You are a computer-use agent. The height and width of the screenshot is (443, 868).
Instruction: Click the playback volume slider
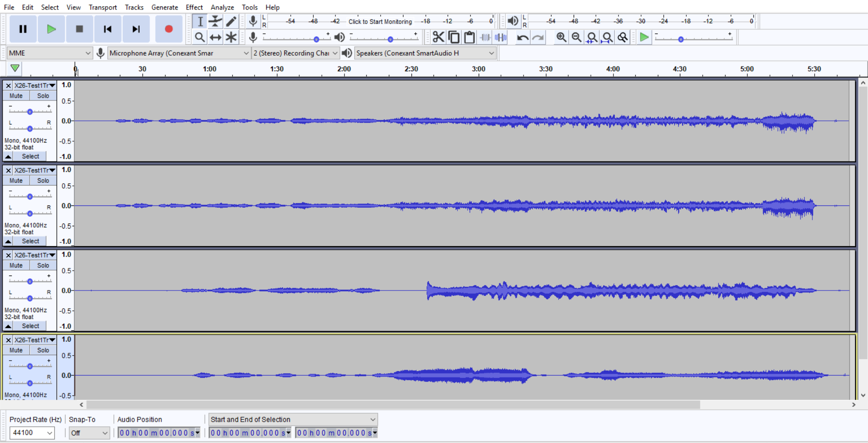tap(383, 39)
